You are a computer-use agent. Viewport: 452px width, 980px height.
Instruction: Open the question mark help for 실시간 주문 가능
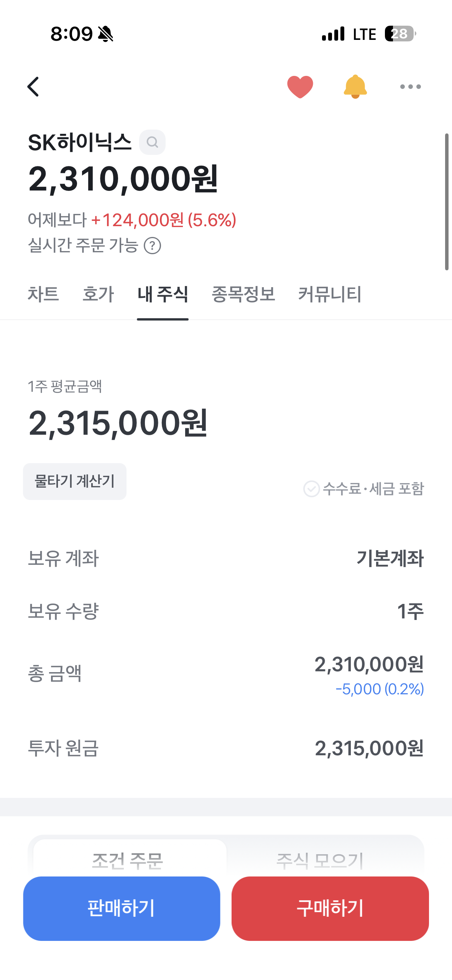tap(152, 245)
